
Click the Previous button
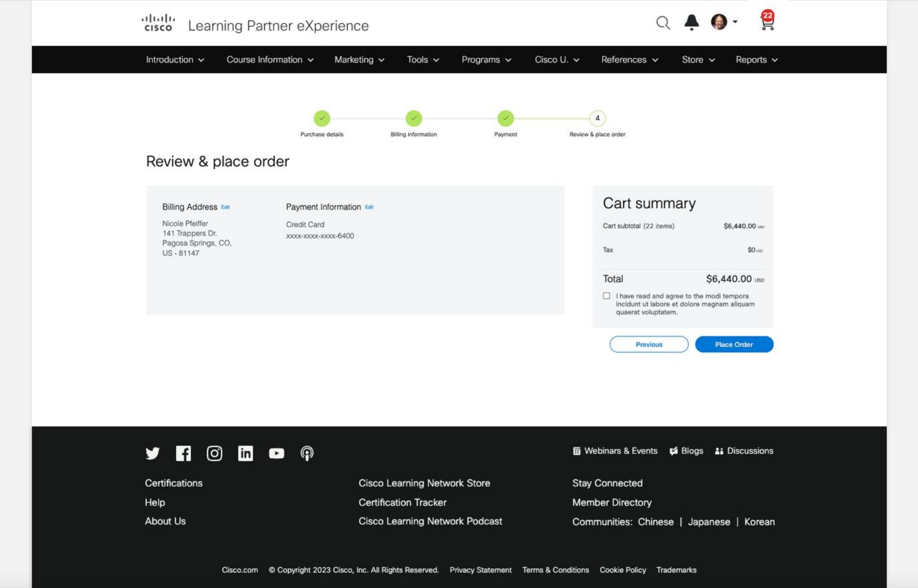coord(649,344)
